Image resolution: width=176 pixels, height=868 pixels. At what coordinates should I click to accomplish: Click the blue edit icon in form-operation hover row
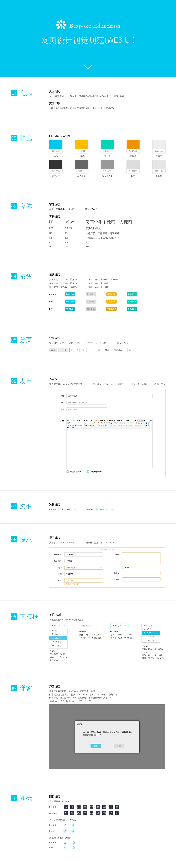[65, 848]
